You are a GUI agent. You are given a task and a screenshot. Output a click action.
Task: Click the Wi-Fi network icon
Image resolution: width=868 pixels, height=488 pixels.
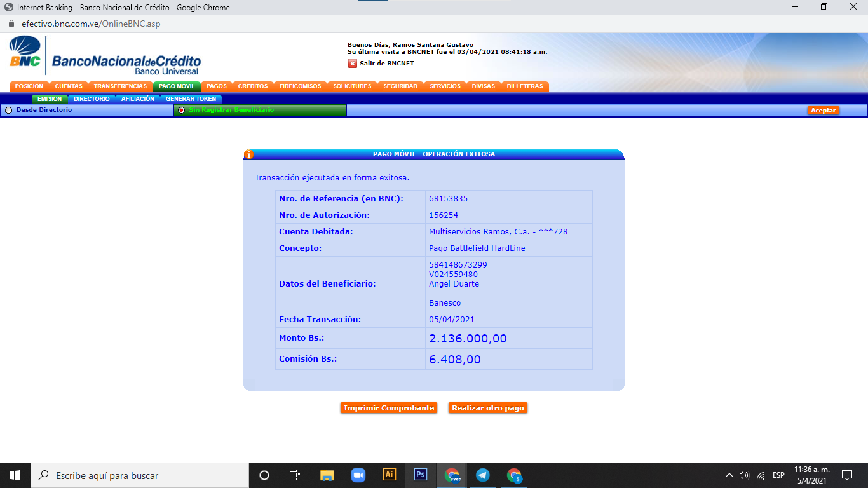(761, 475)
